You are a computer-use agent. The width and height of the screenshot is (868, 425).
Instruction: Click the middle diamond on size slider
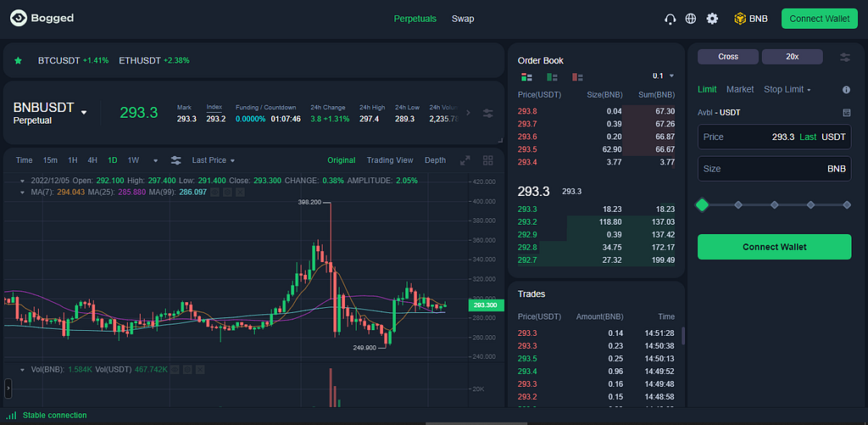pos(775,205)
